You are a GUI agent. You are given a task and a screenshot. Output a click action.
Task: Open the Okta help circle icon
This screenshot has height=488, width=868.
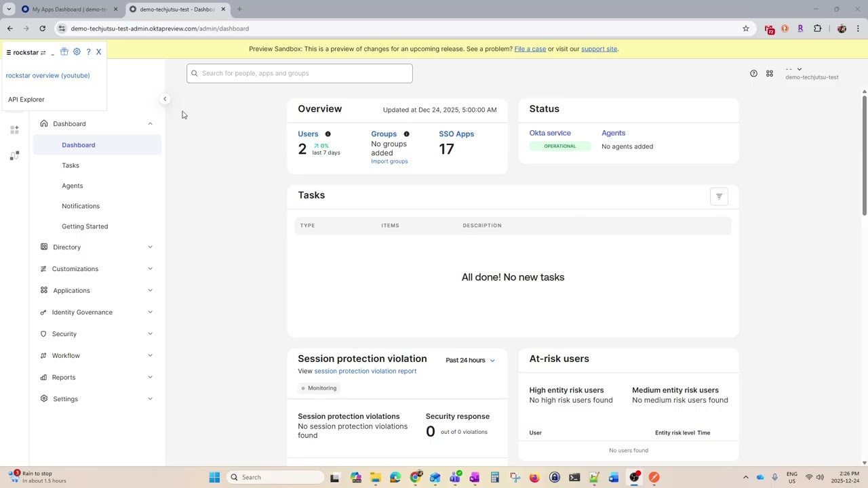pyautogui.click(x=753, y=73)
